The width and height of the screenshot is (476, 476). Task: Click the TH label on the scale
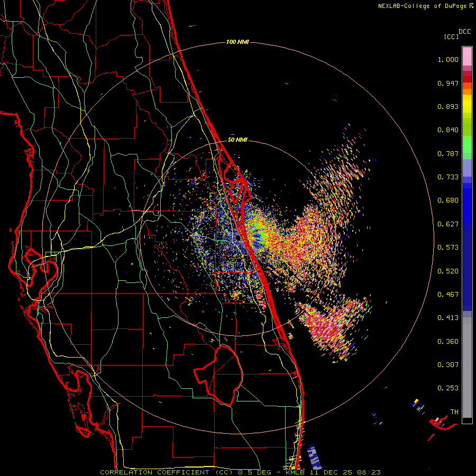(454, 412)
